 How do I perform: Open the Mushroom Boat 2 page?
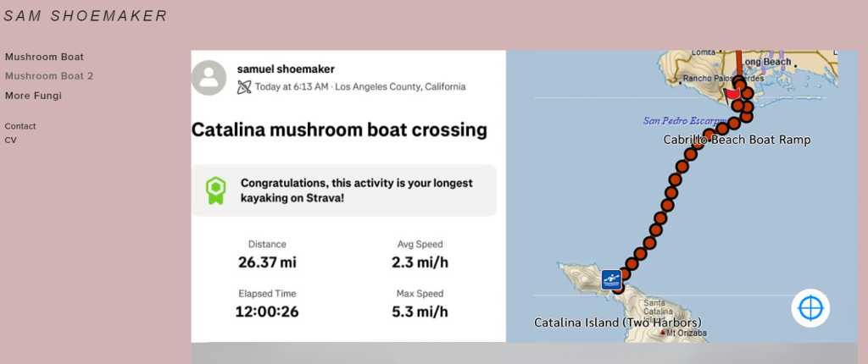(49, 76)
